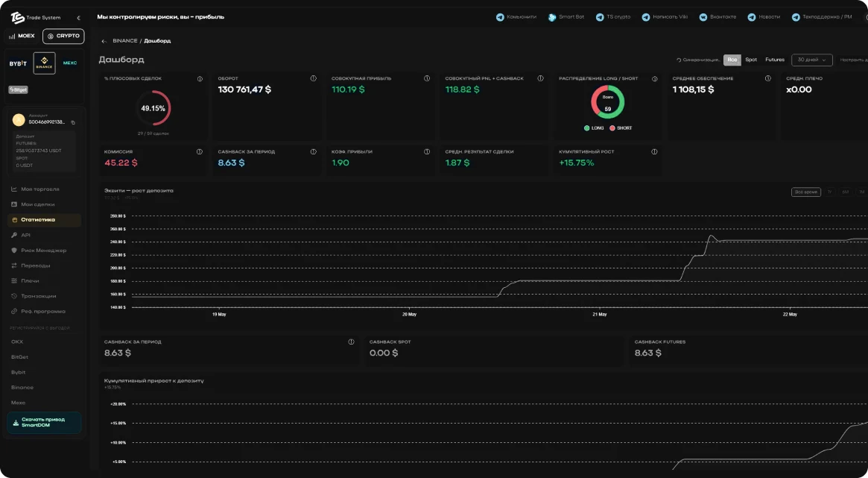Select the 6M equity chart range
868x478 pixels.
point(846,192)
